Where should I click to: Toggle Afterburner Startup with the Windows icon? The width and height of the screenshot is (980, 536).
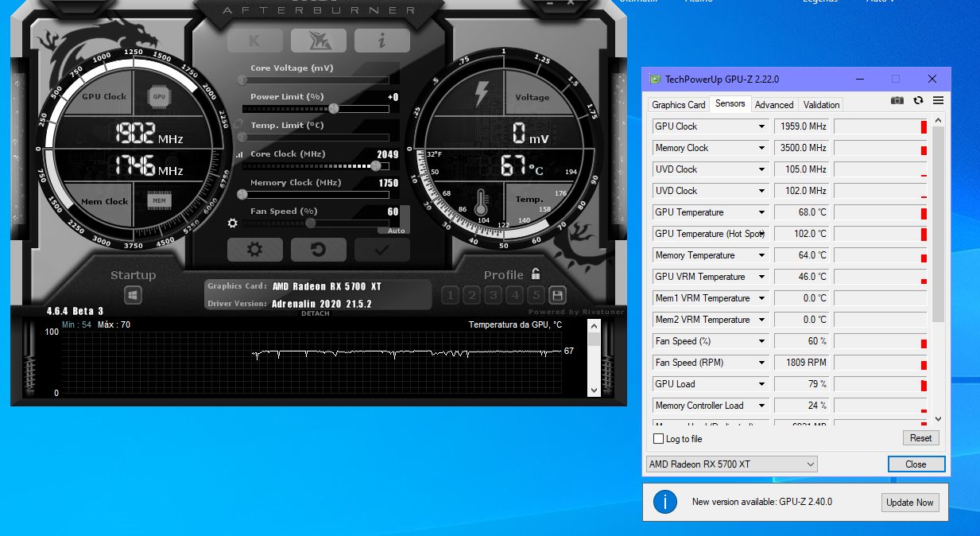coord(133,296)
